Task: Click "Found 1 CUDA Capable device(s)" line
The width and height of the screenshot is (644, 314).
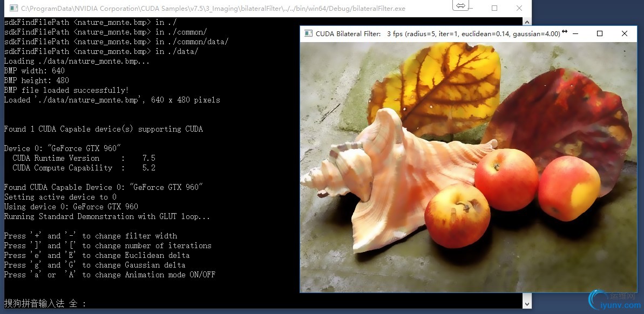Action: (x=104, y=129)
